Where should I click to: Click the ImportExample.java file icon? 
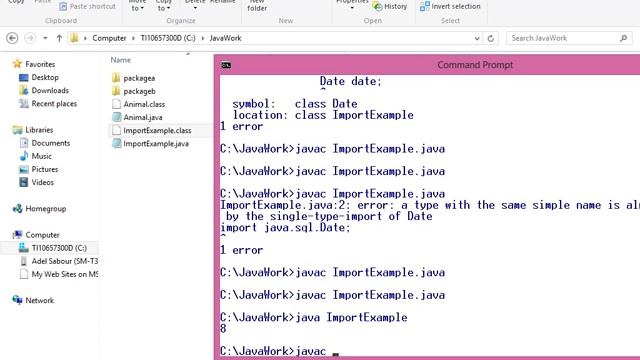[x=116, y=144]
